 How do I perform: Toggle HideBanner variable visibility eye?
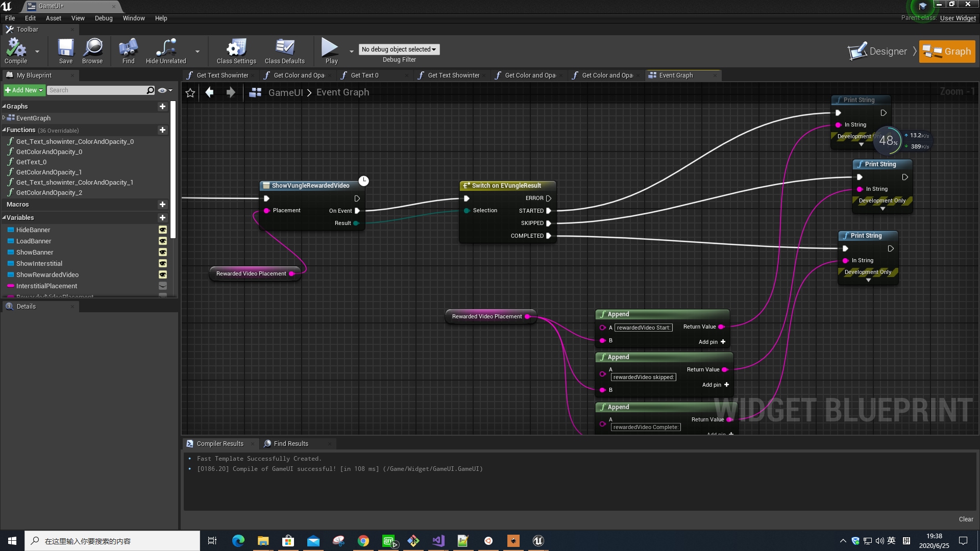pos(163,230)
